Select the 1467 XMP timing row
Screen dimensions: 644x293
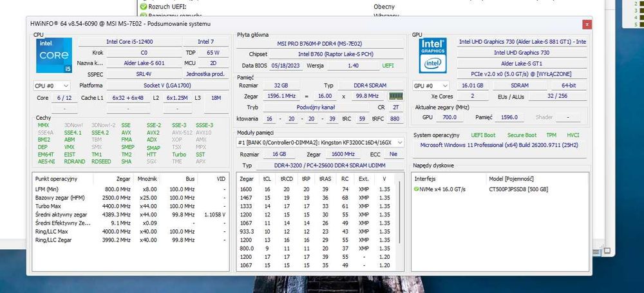315,198
